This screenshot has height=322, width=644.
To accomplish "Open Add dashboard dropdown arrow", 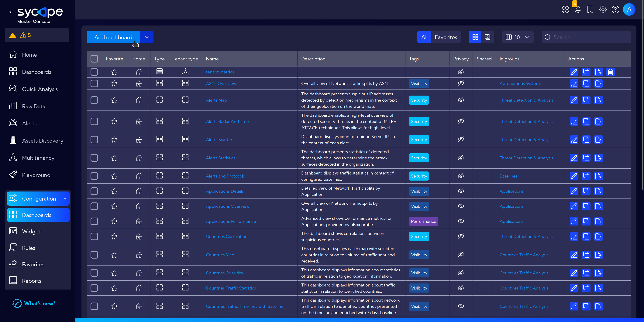I will pyautogui.click(x=147, y=37).
